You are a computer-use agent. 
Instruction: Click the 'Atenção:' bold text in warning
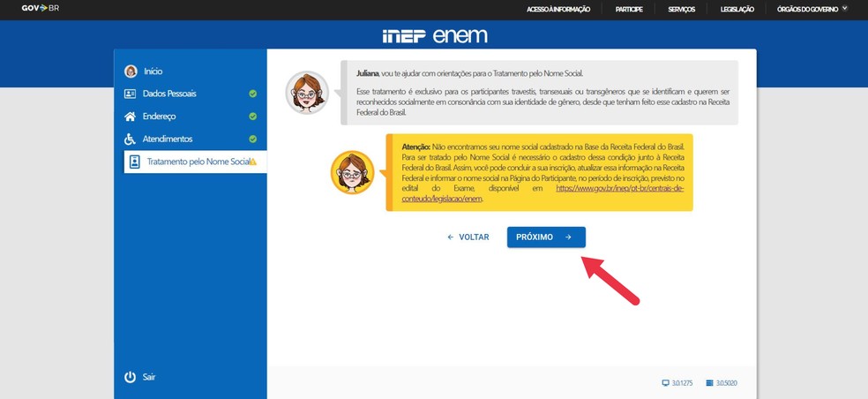(416, 148)
